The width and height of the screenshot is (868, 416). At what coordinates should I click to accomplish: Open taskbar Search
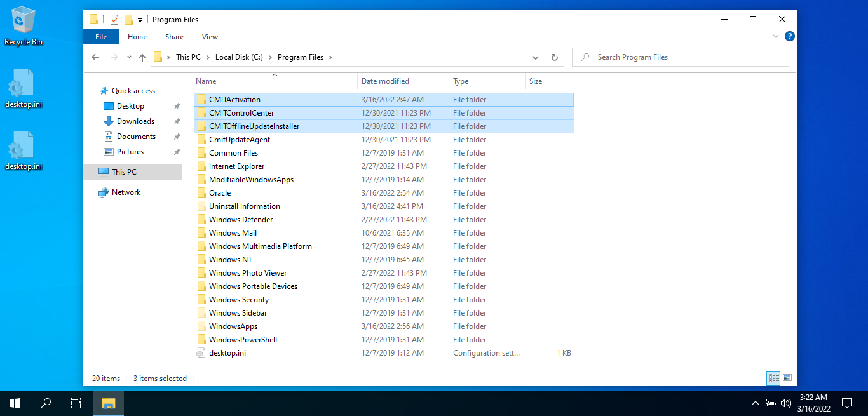[46, 403]
